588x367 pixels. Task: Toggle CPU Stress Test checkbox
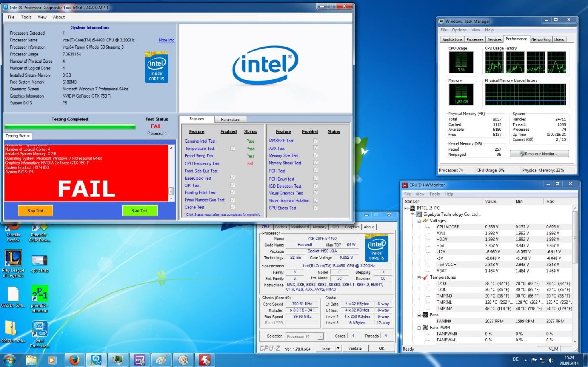[x=316, y=208]
